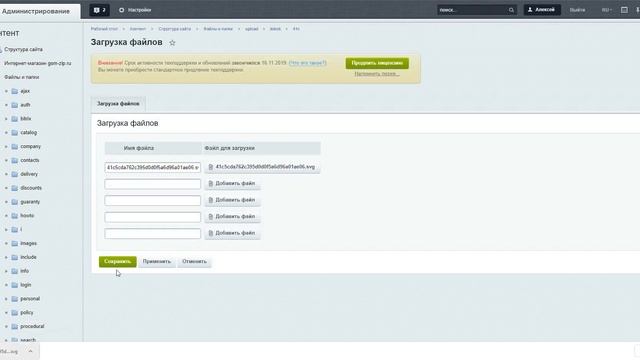
Task: Click the catalog folder icon
Action: point(15,133)
